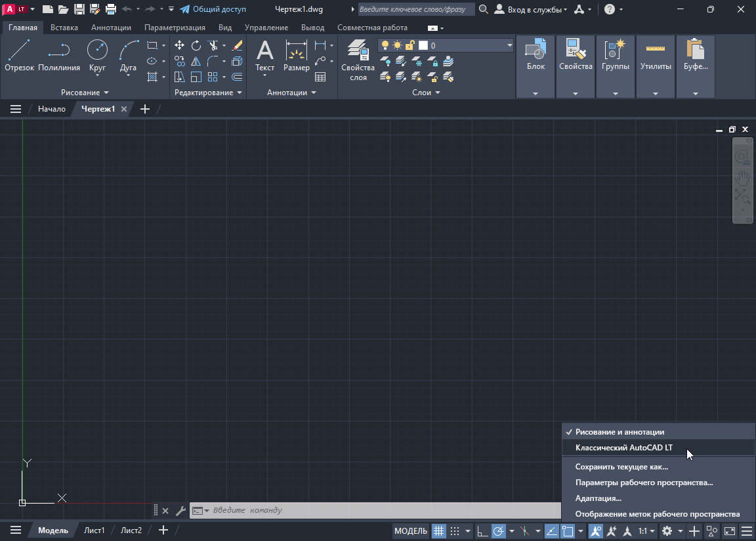Click Вход в службы sign-in button
The height and width of the screenshot is (541, 756).
(x=531, y=9)
